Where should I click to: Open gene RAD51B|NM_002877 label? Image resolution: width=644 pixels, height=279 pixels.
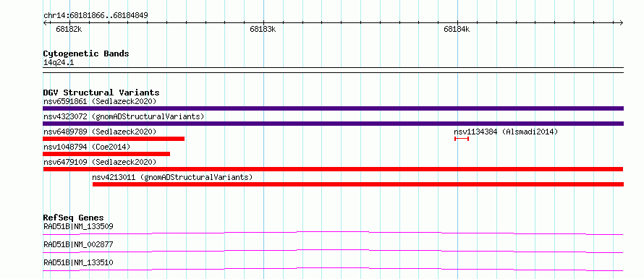[78, 244]
